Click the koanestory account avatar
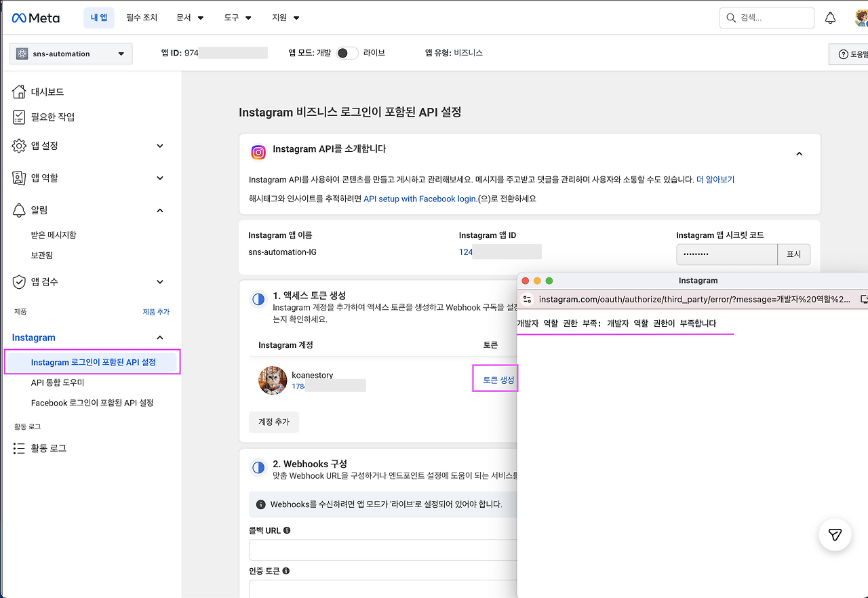This screenshot has height=598, width=868. [x=273, y=380]
